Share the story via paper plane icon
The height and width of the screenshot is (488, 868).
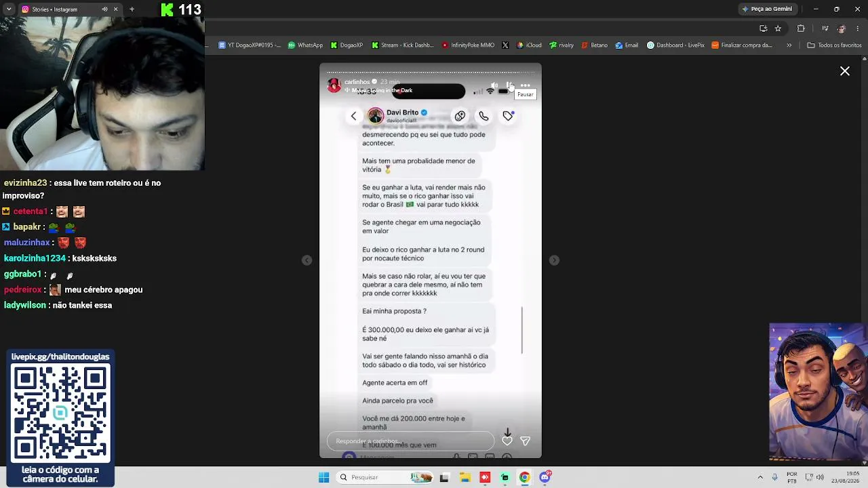[x=525, y=441]
